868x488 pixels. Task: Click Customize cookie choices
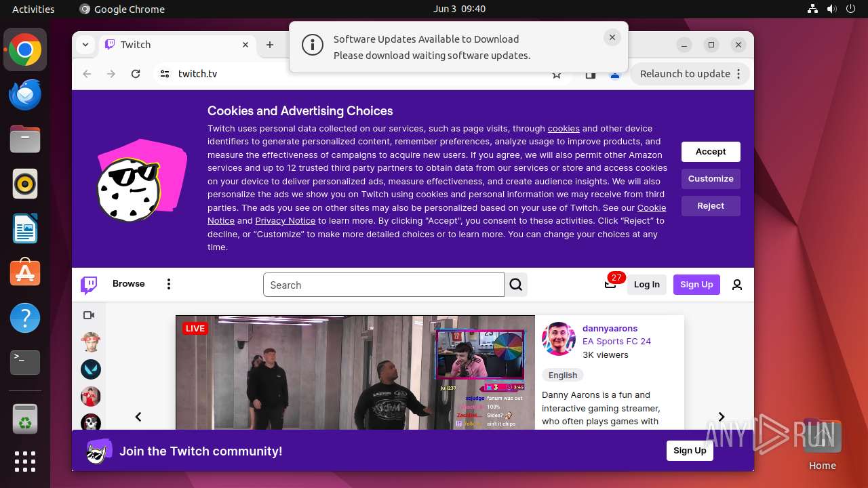click(x=711, y=179)
